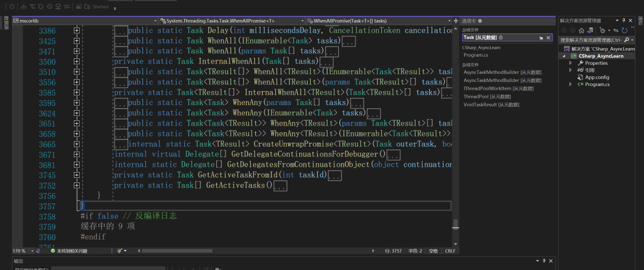Click the vertical scrollbar thumb in editor
Screen dimensions: 644x270
(x=455, y=224)
